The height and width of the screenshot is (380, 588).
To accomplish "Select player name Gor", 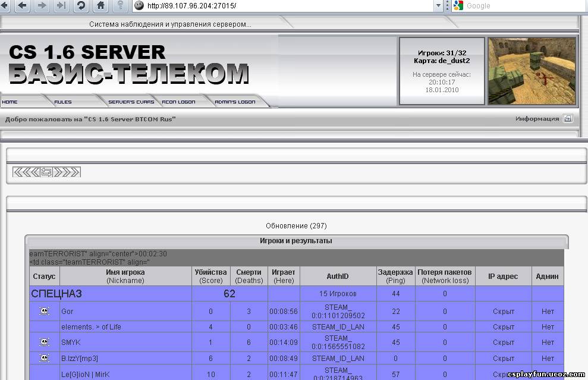I will (67, 312).
